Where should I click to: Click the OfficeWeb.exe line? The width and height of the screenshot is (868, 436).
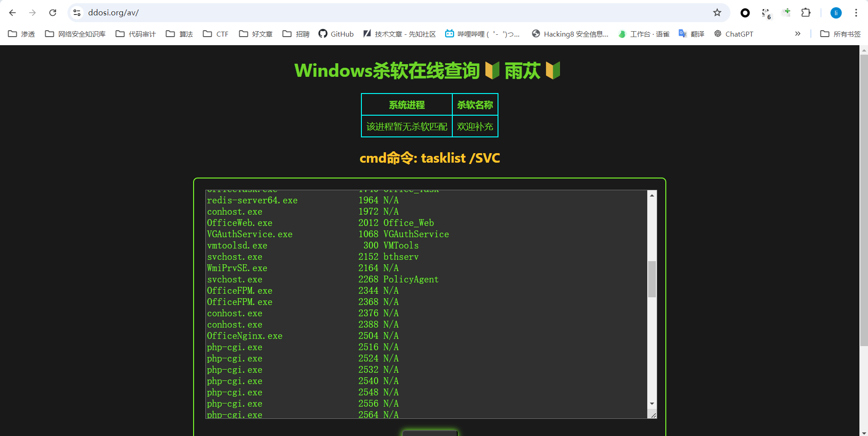click(320, 223)
